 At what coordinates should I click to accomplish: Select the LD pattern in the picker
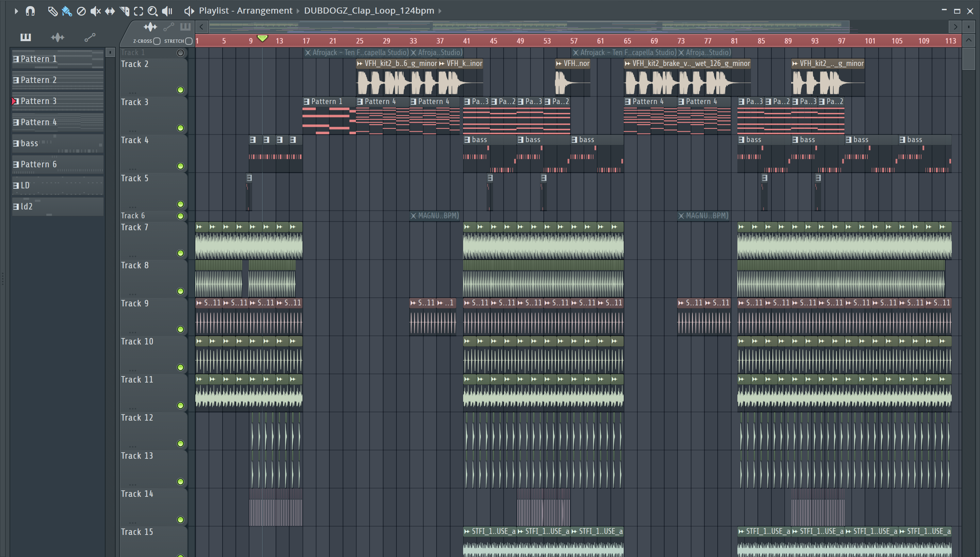pyautogui.click(x=58, y=185)
